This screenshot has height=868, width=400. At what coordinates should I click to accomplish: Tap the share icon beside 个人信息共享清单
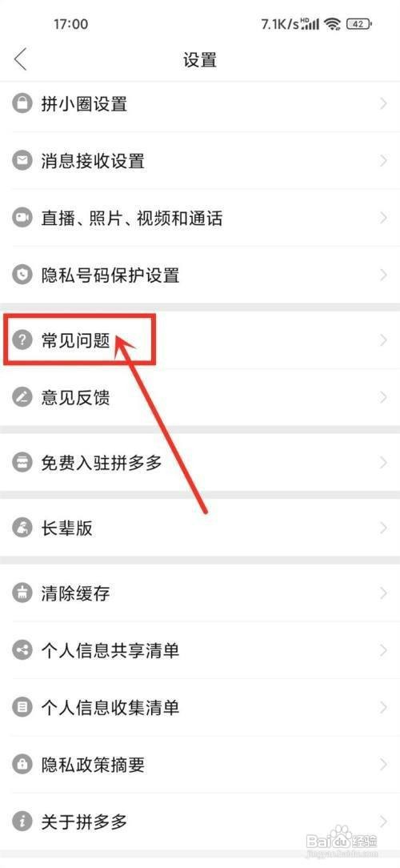pyautogui.click(x=22, y=650)
